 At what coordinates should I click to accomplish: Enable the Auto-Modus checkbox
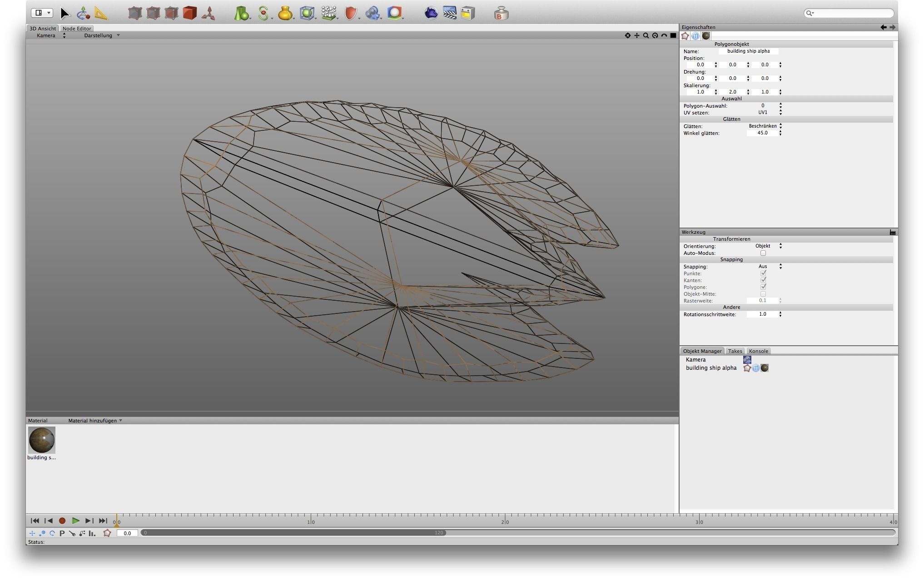763,253
